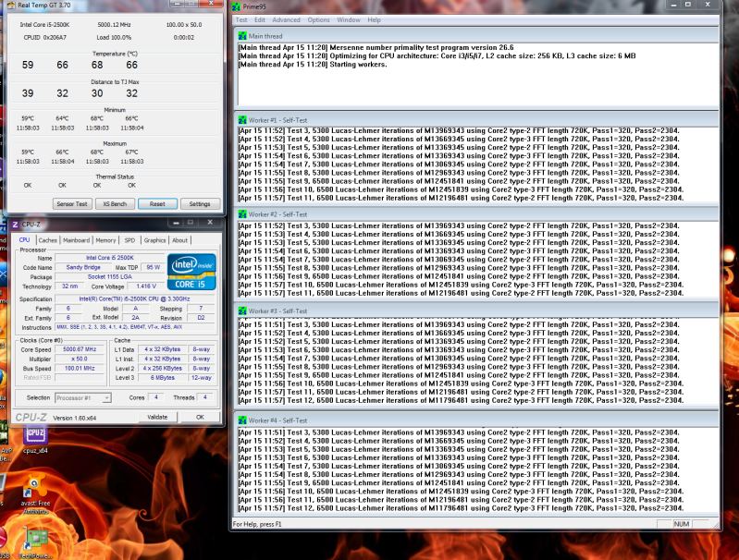
Task: Click the Package Socket 1155 LGA field
Action: click(x=110, y=277)
